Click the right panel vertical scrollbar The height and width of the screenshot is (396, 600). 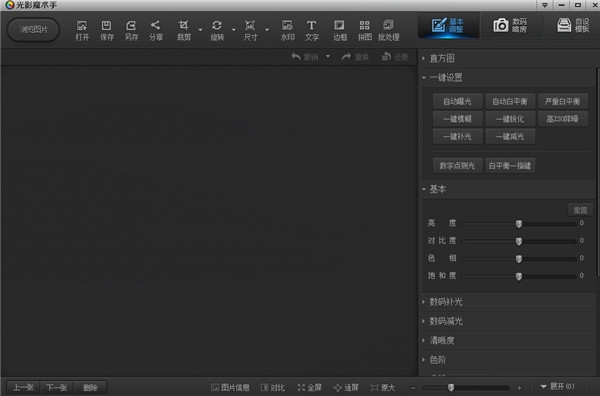[x=598, y=172]
